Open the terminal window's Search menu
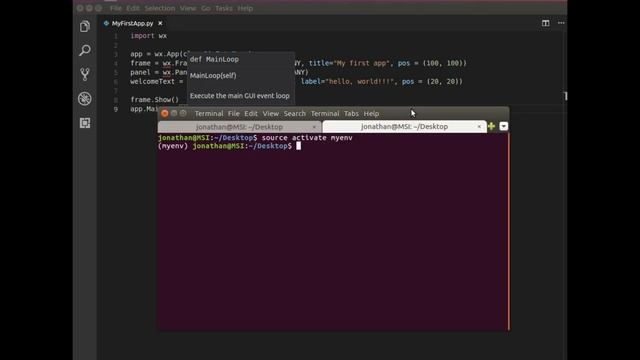Viewport: 640px width, 360px height. [x=294, y=113]
